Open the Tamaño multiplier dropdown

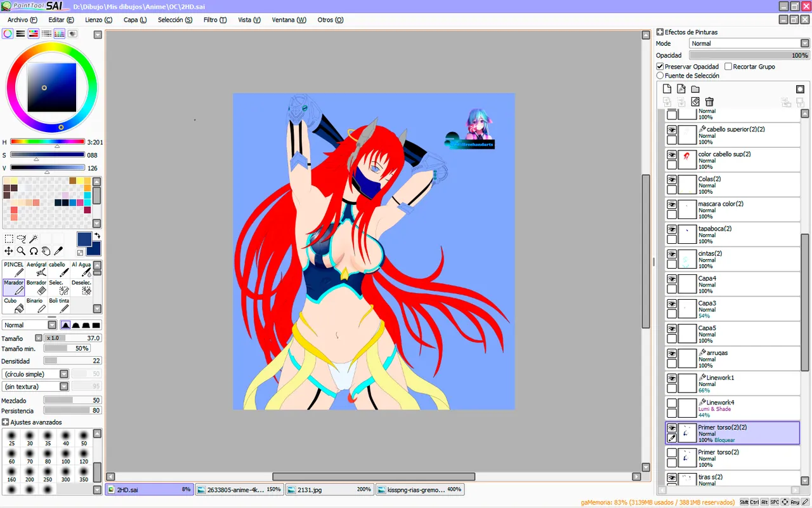[38, 338]
